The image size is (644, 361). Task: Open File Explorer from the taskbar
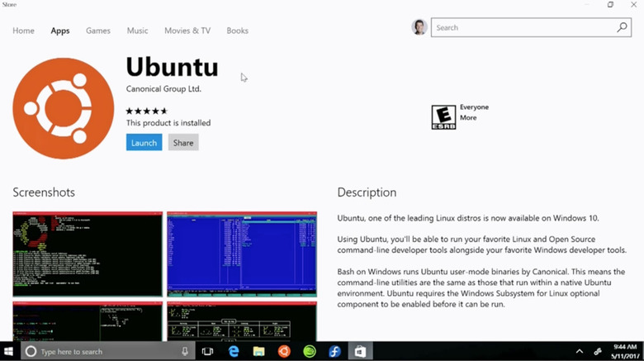click(x=258, y=351)
